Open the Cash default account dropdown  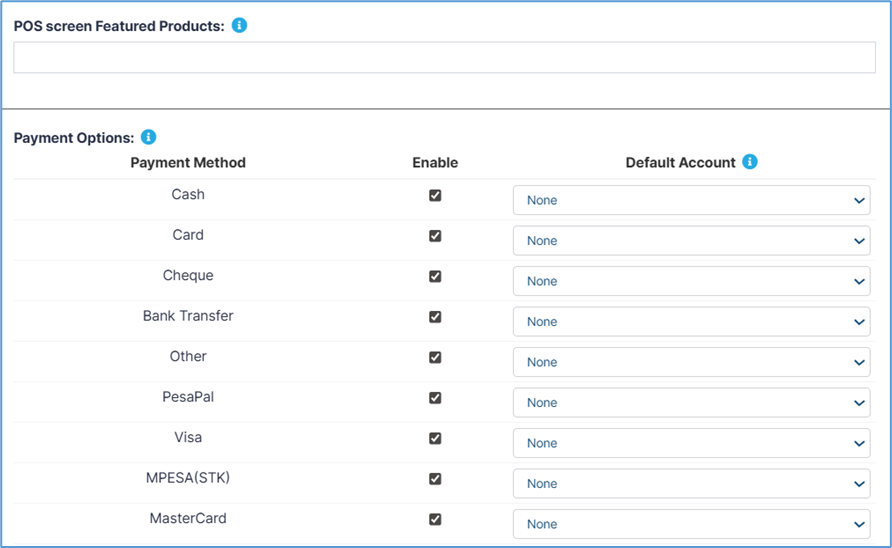[691, 200]
